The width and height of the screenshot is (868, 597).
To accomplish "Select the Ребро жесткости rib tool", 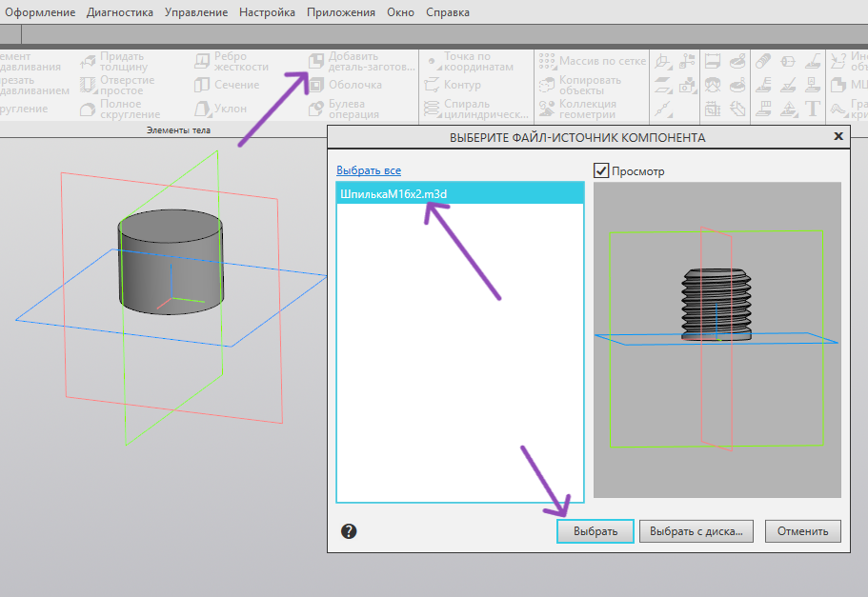I will coord(201,61).
